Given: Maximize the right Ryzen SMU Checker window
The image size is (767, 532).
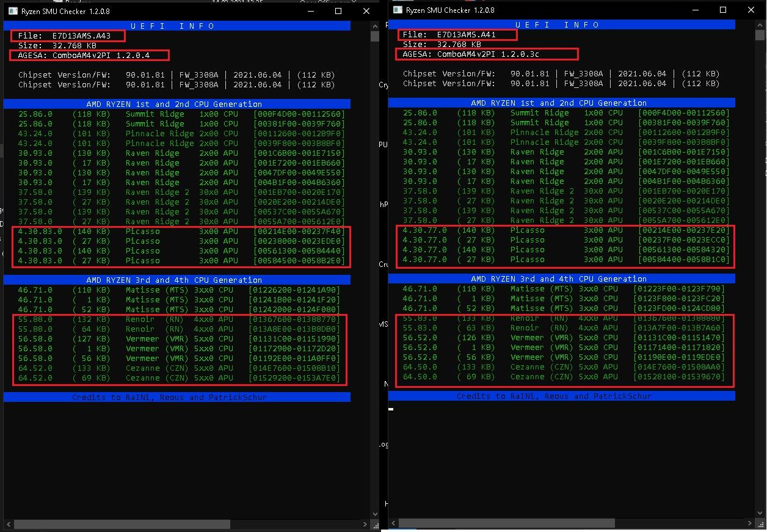Looking at the screenshot, I should [x=723, y=10].
